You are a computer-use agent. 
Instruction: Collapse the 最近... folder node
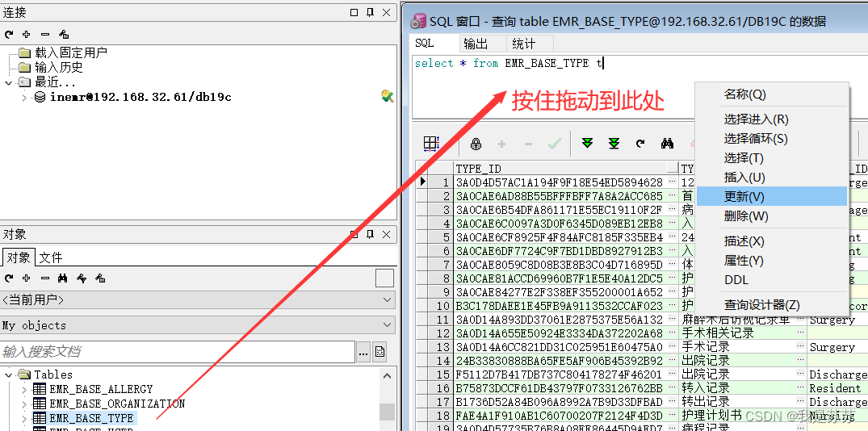tap(8, 82)
